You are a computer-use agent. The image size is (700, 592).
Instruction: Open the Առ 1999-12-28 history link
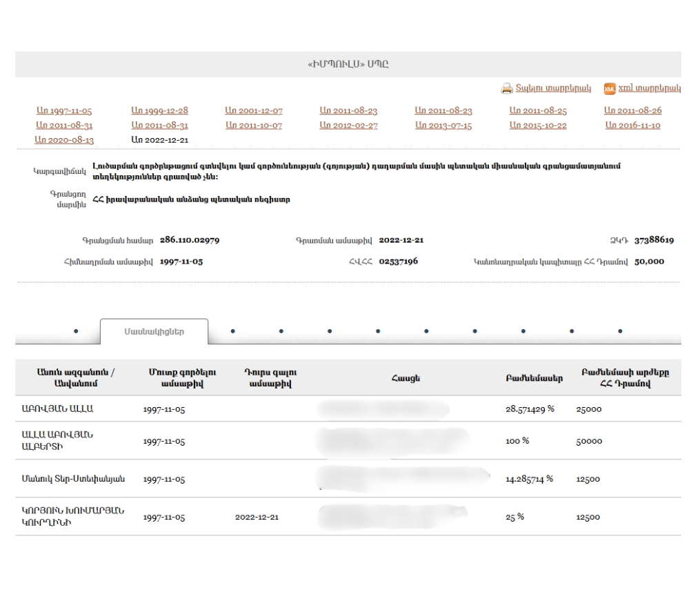point(159,110)
